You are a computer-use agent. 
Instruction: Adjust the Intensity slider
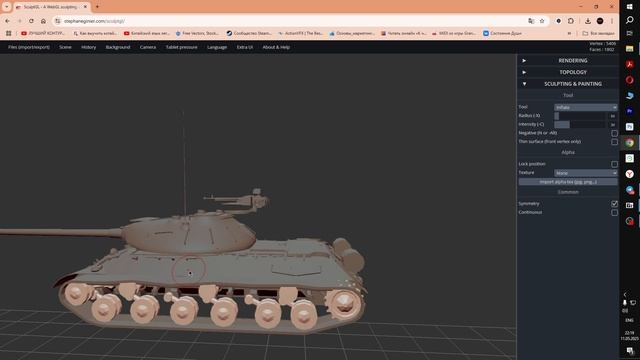point(580,124)
